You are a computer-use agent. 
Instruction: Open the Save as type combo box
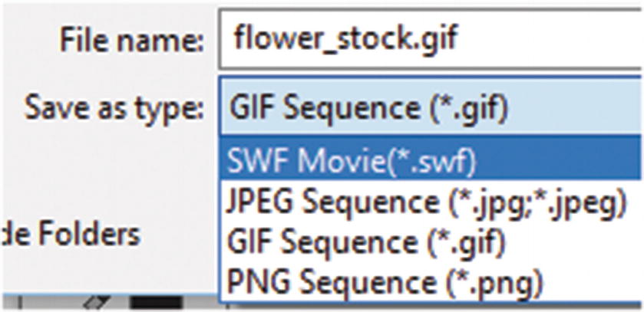tap(430, 107)
